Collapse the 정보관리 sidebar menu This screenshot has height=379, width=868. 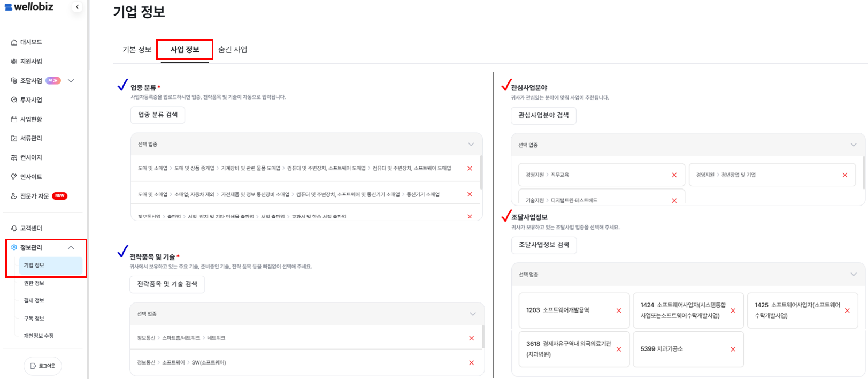pyautogui.click(x=71, y=247)
